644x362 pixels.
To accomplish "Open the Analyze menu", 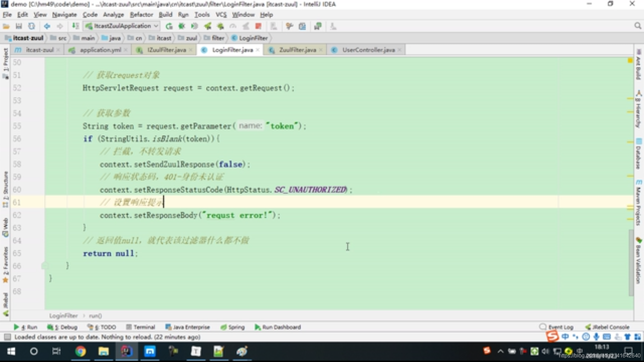I will pyautogui.click(x=113, y=14).
